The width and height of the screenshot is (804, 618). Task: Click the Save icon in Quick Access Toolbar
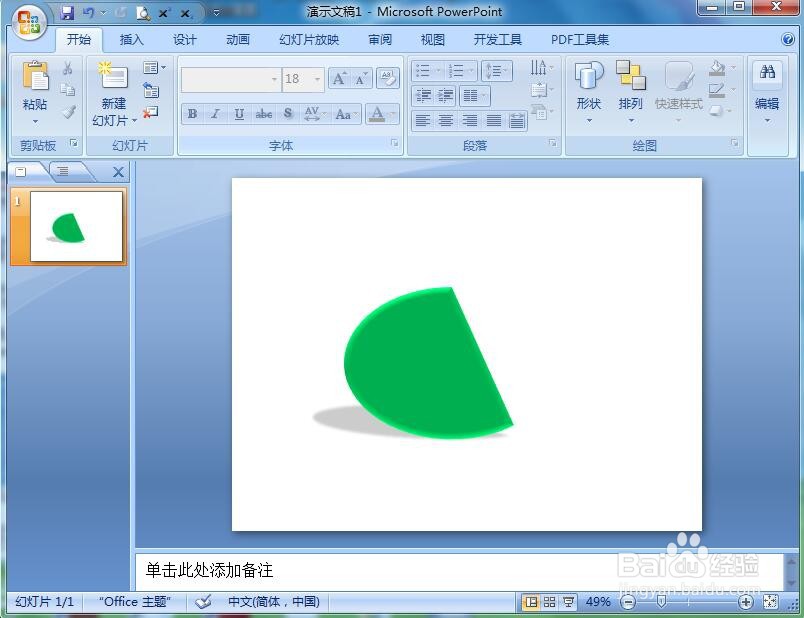click(x=67, y=11)
